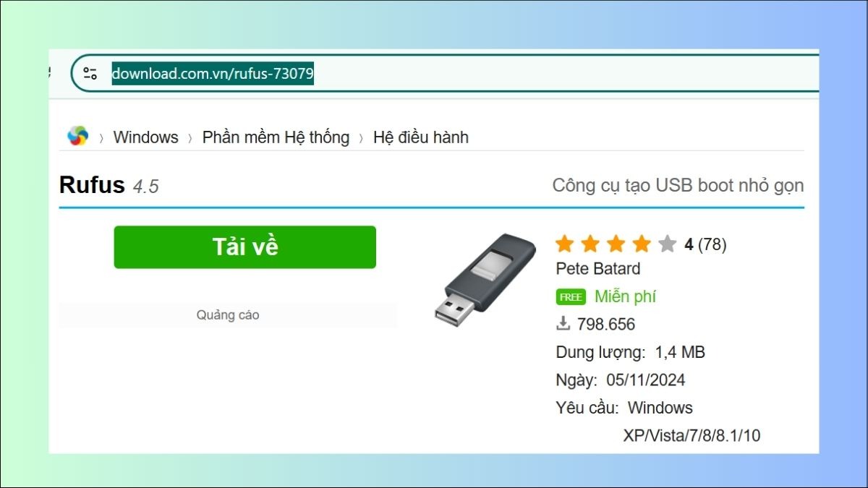This screenshot has height=488, width=868.
Task: Open the Phần mềm Hệ thống breadcrumb
Action: (x=276, y=137)
